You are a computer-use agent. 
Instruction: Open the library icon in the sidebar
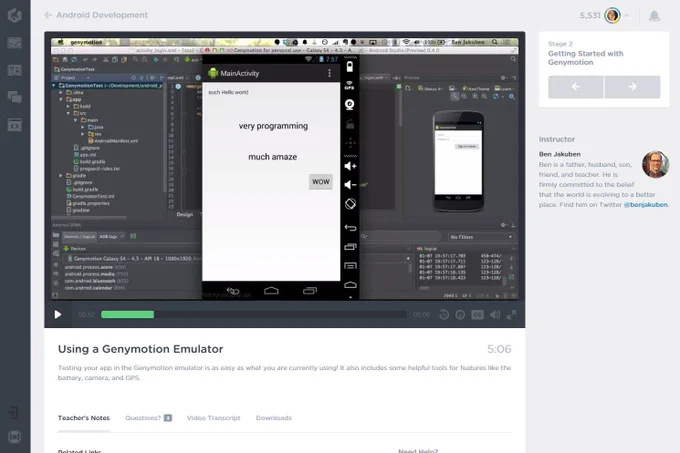click(15, 70)
